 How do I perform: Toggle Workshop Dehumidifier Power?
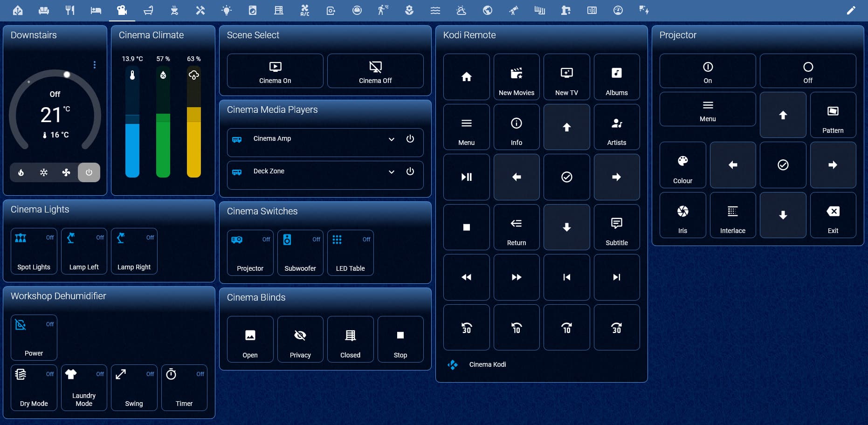pyautogui.click(x=34, y=338)
